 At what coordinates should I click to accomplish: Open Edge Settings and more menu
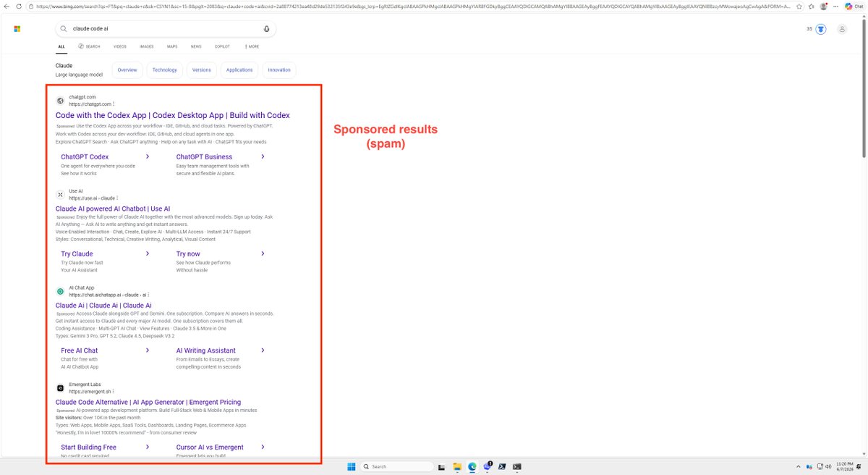pyautogui.click(x=835, y=7)
